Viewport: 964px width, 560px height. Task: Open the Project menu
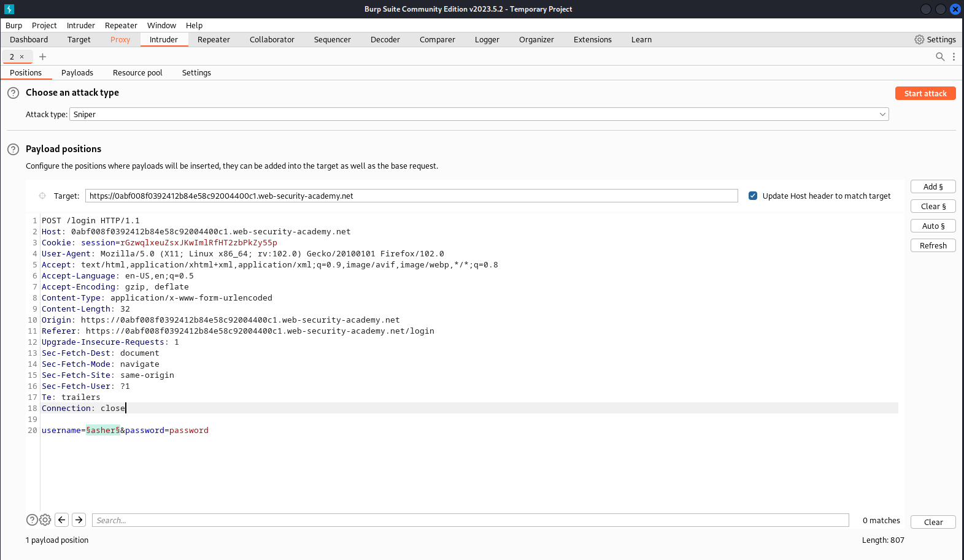click(x=44, y=25)
